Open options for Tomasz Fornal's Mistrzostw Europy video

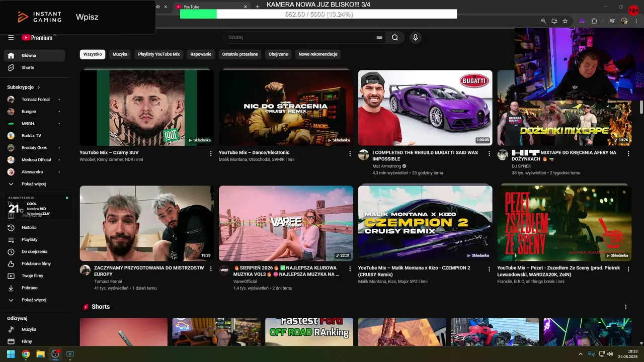tap(211, 269)
